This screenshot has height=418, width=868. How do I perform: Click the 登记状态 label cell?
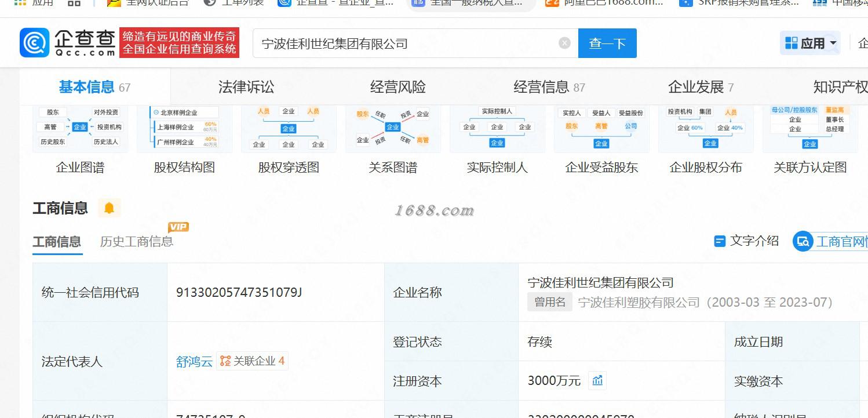451,342
